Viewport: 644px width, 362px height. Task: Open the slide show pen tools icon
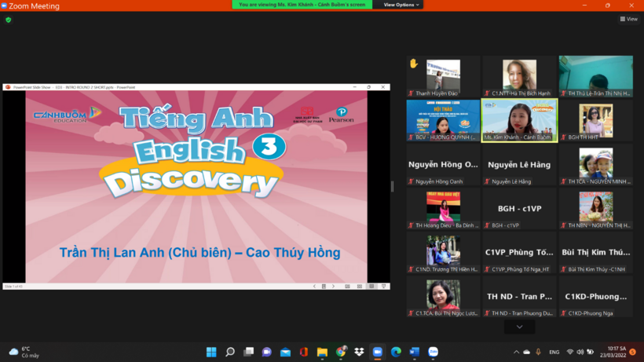[324, 287]
